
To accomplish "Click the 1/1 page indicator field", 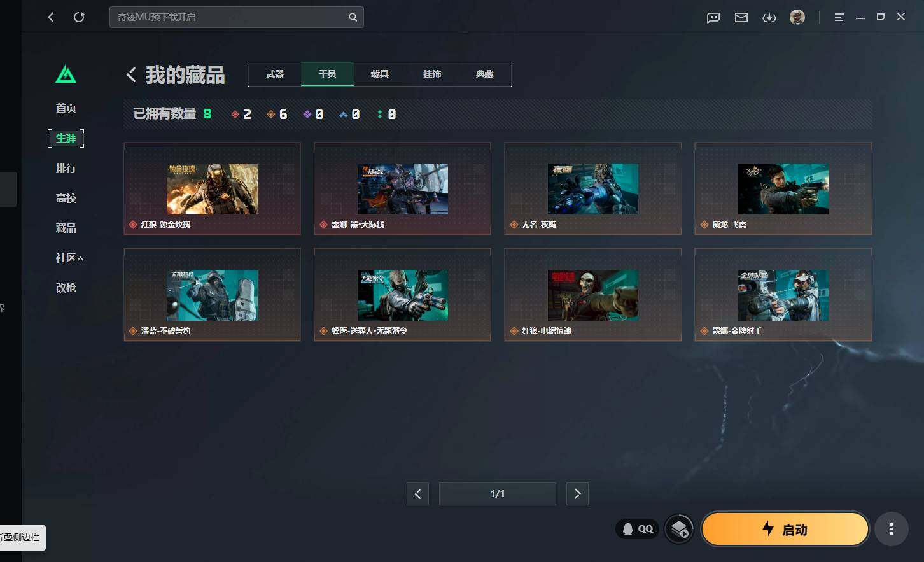I will [498, 494].
